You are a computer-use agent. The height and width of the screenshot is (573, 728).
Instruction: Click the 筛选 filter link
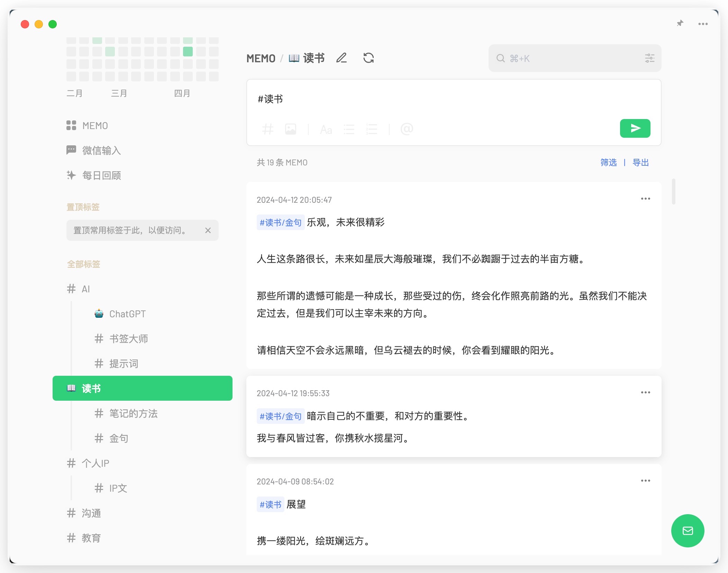[x=608, y=163]
